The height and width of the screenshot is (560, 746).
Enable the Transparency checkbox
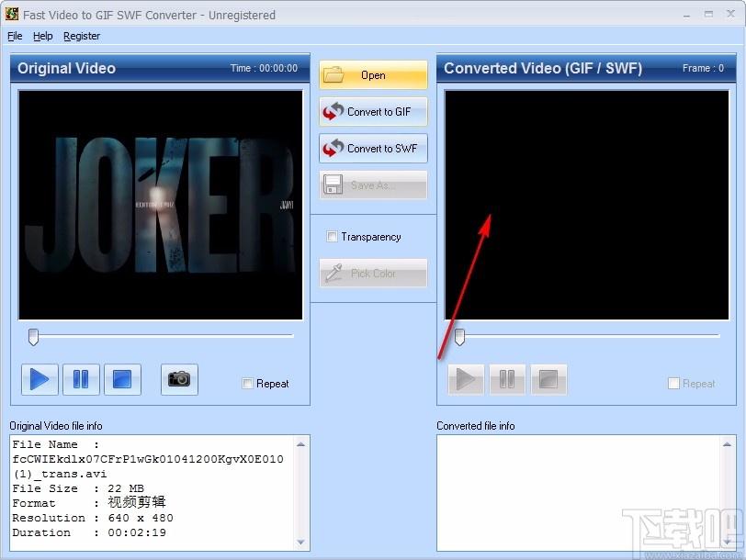point(333,237)
